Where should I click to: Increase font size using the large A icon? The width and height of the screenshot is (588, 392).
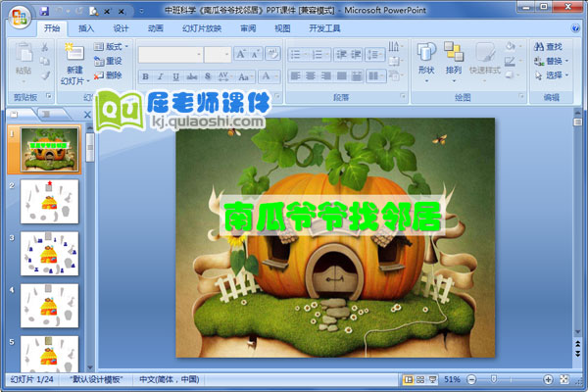click(x=241, y=55)
